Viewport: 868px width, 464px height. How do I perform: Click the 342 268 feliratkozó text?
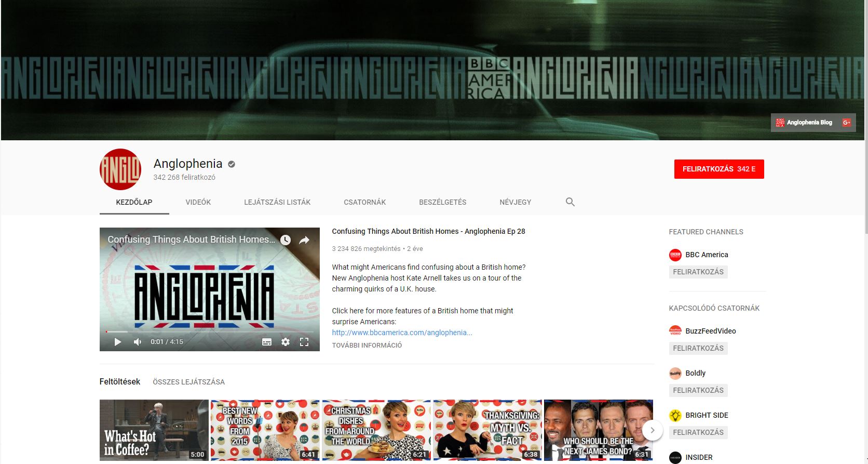(x=184, y=177)
